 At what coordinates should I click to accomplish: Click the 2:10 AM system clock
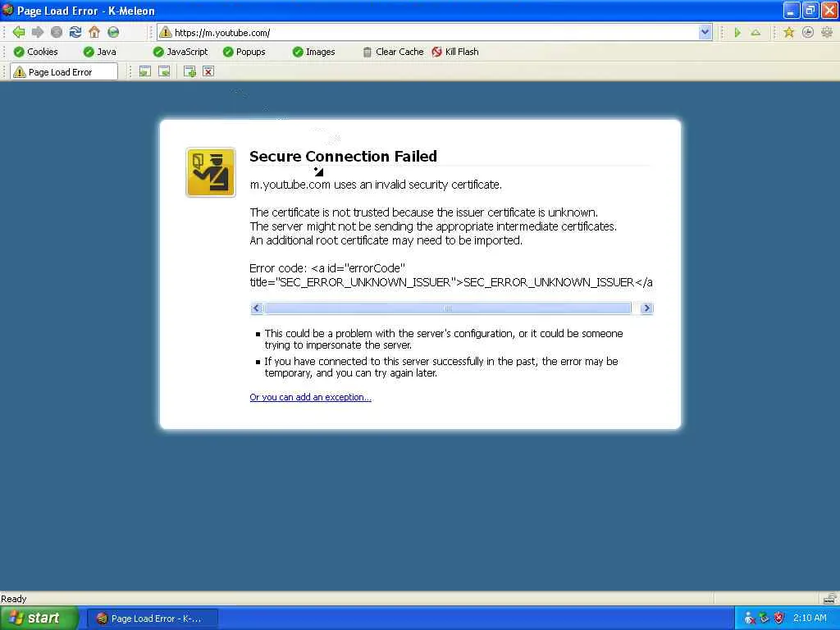pos(810,619)
